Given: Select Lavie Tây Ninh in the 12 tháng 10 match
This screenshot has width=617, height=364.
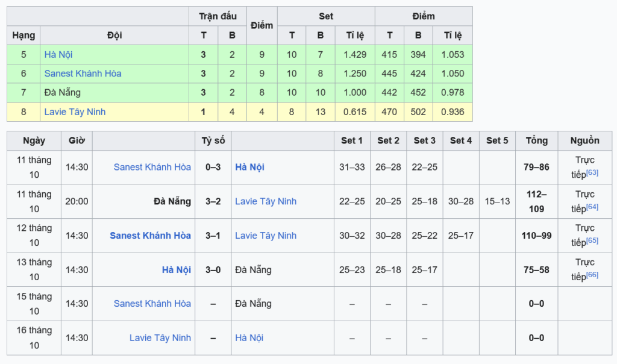Looking at the screenshot, I should click(x=265, y=236).
